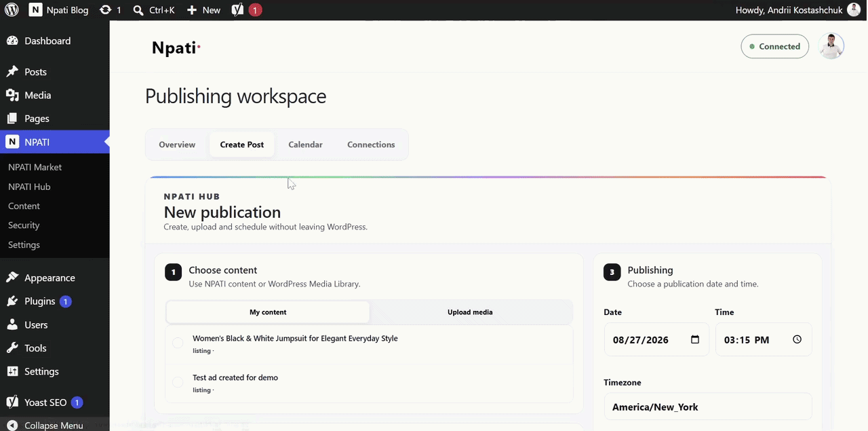Viewport: 868px width, 431px height.
Task: Click the plus New icon in admin bar
Action: click(192, 10)
